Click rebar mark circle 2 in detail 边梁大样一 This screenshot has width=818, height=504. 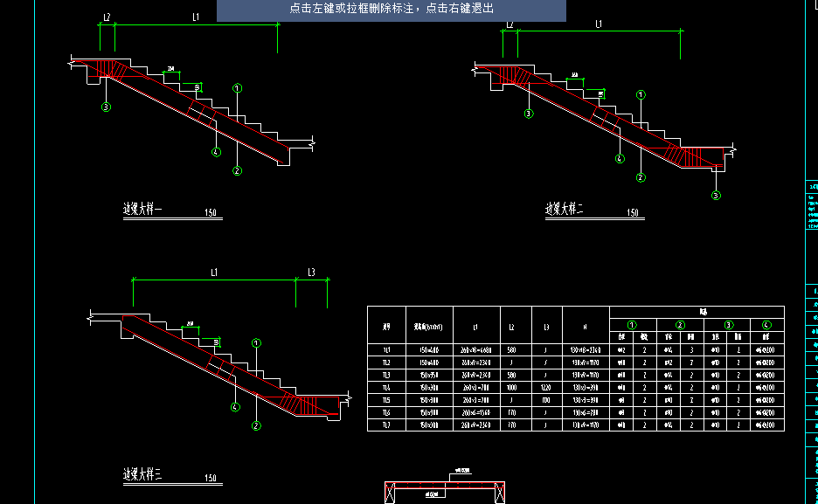[238, 171]
